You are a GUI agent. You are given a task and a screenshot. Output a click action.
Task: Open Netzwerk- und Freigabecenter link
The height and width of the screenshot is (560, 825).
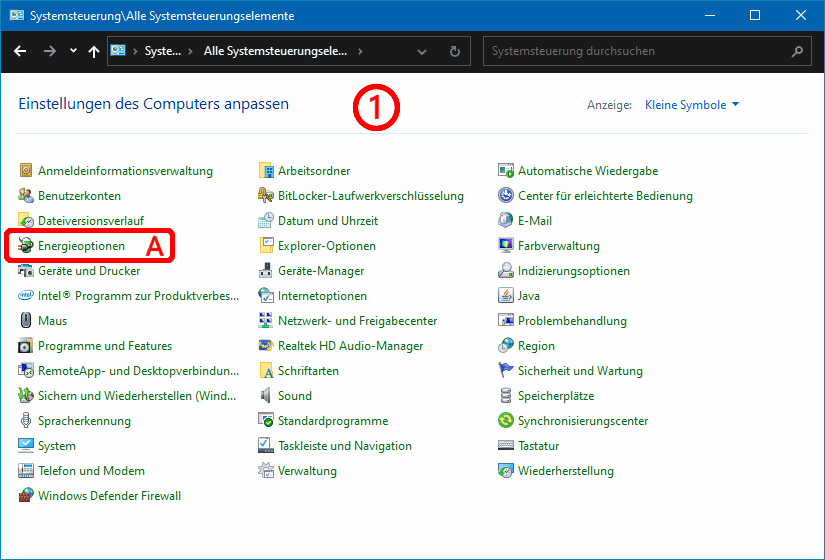tap(357, 321)
